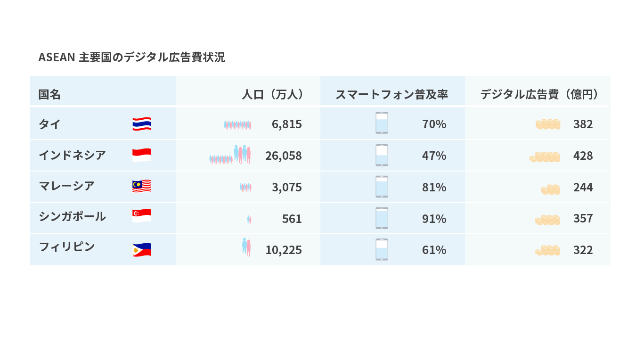The height and width of the screenshot is (362, 644).
Task: Click the ASEAN 主要国のデジタル広告費状況 title
Action: tap(131, 57)
